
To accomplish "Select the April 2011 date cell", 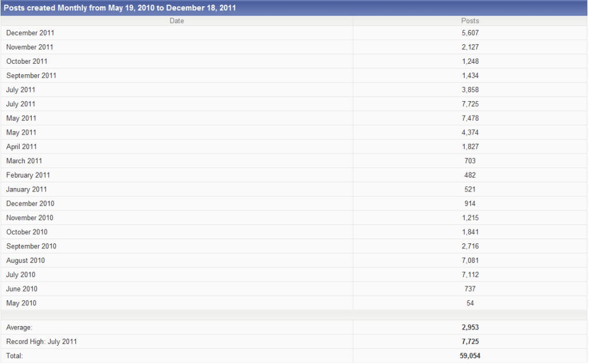I will (x=22, y=147).
